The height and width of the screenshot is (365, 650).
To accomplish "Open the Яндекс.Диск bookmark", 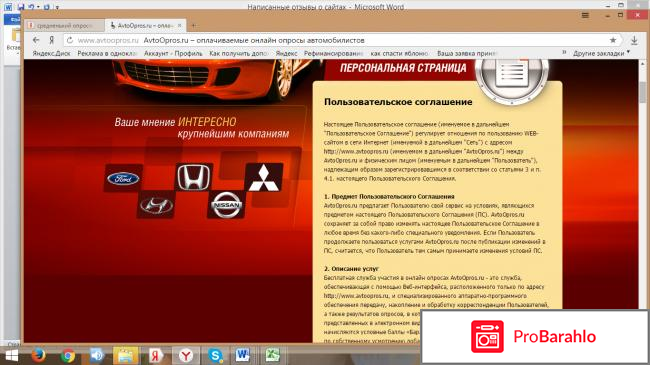I will point(51,54).
